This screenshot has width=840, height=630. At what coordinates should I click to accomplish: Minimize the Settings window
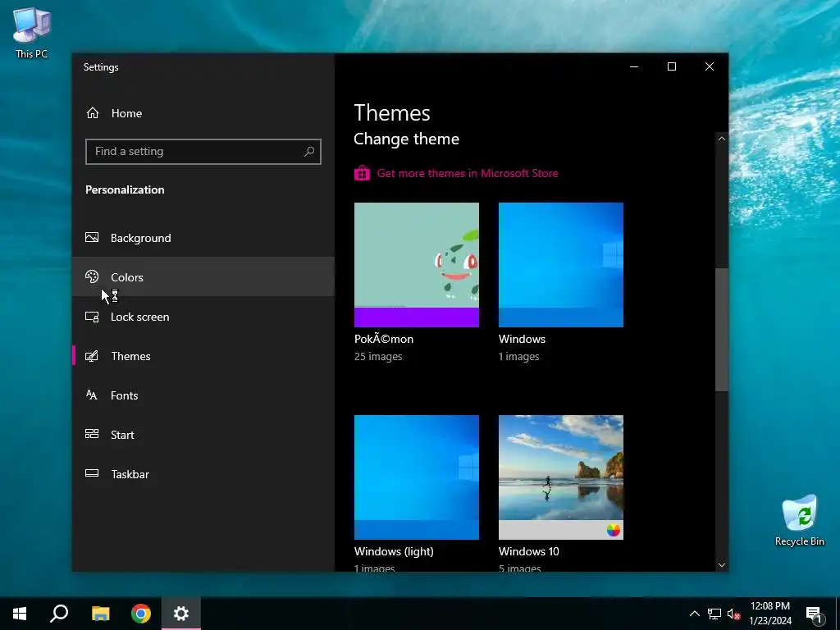click(634, 66)
